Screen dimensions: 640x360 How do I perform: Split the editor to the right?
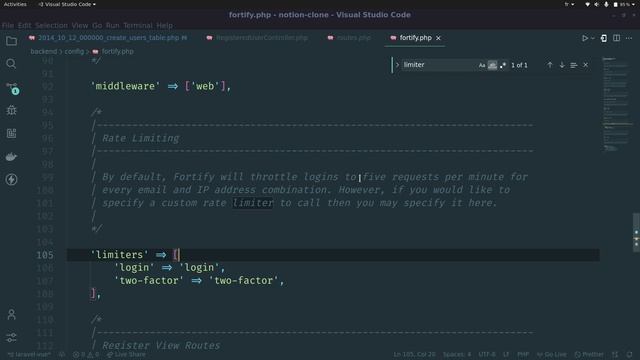pyautogui.click(x=616, y=38)
